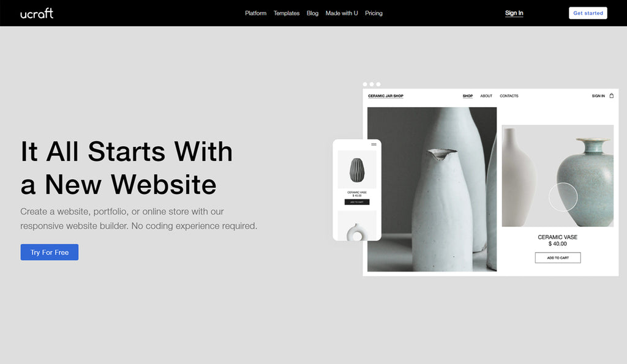Click the Sign In link
The height and width of the screenshot is (364, 627).
coord(514,13)
